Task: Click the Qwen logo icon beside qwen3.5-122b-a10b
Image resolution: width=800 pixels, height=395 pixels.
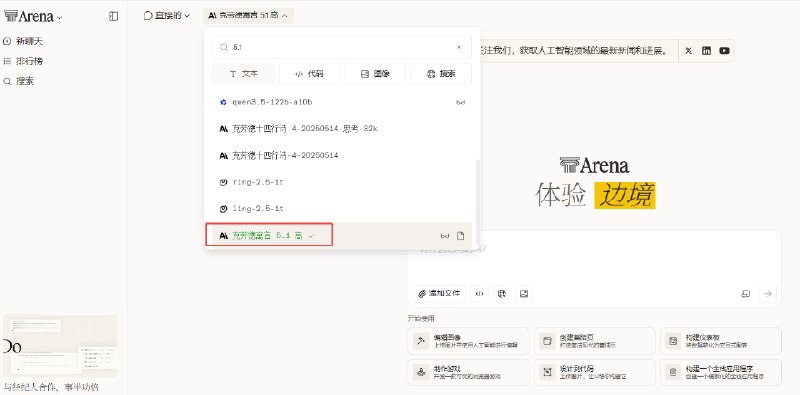Action: coord(223,103)
